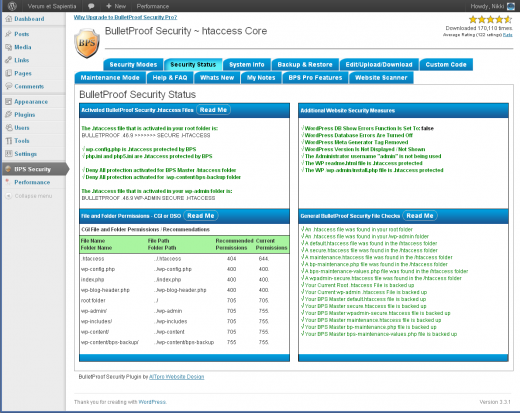Open Tools in sidebar menu
520x413 pixels.
coord(22,141)
